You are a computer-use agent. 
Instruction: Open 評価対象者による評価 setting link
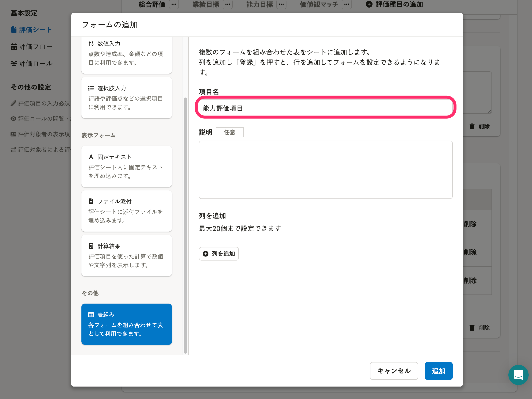tap(41, 150)
